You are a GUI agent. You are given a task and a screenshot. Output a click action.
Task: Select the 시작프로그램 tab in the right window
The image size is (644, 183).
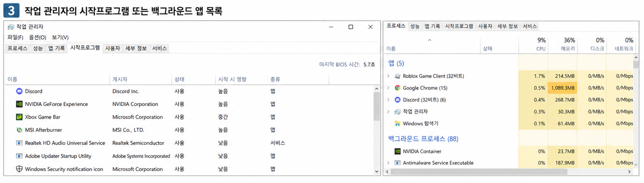(459, 26)
